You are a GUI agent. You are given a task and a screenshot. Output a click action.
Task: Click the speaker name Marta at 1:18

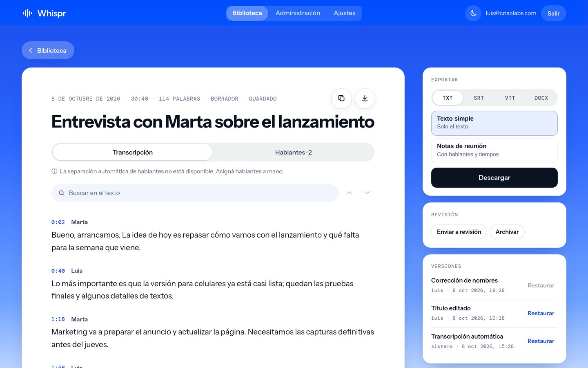click(79, 319)
